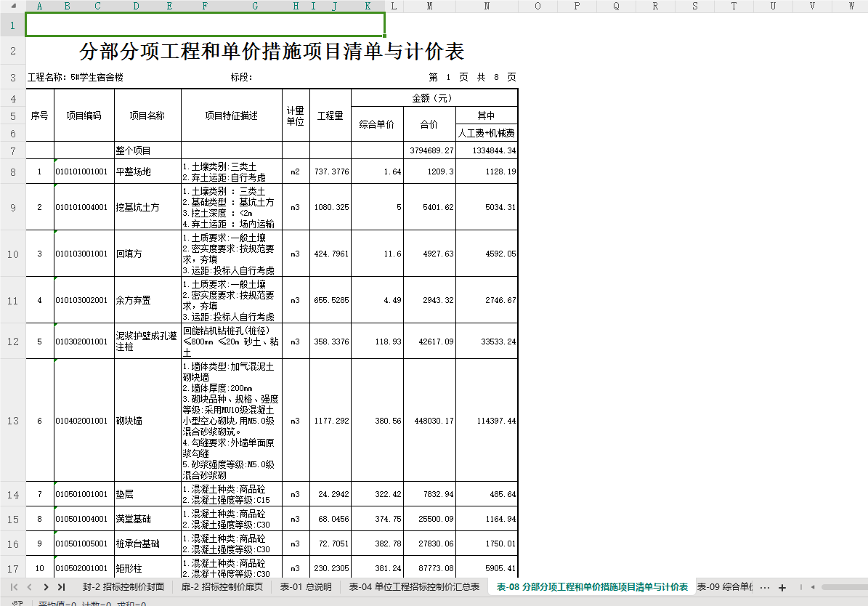The height and width of the screenshot is (606, 868).
Task: Select item code 010101001001
Action: 84,171
